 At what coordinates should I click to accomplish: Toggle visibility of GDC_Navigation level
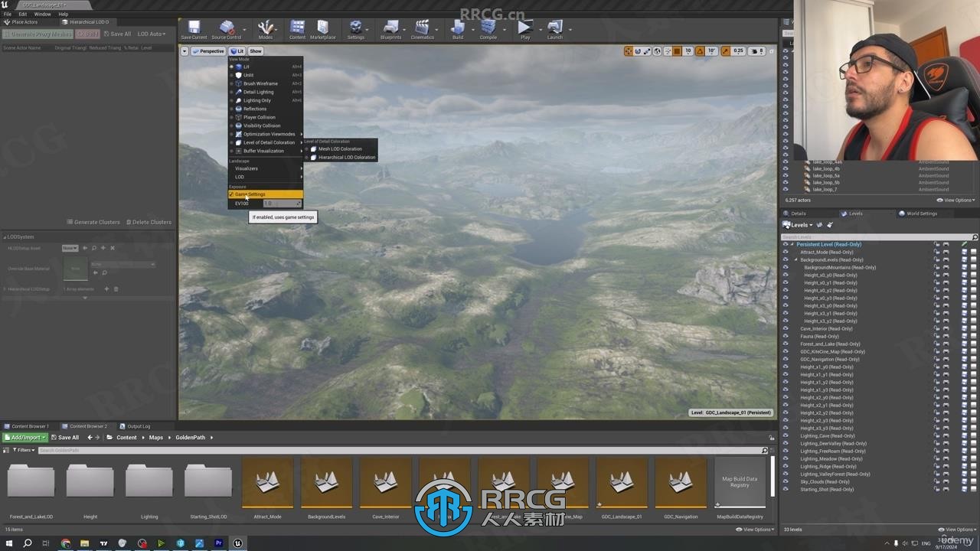[x=786, y=359]
